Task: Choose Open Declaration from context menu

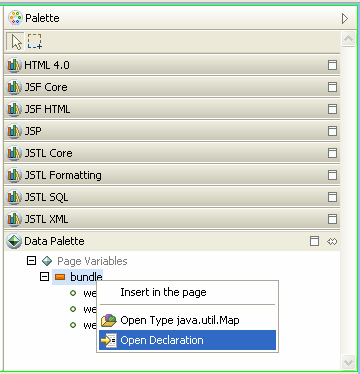Action: coord(188,340)
